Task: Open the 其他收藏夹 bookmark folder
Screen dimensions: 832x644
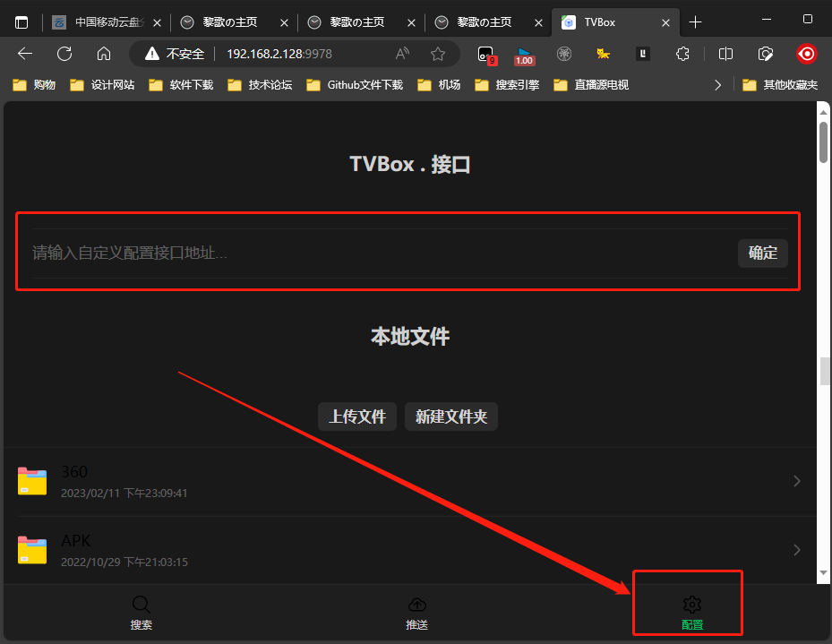Action: (780, 85)
